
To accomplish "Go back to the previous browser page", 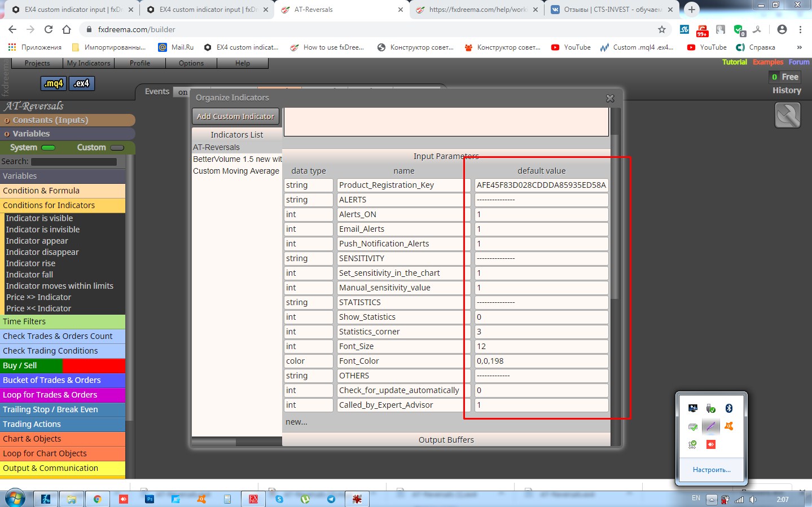I will (x=12, y=29).
